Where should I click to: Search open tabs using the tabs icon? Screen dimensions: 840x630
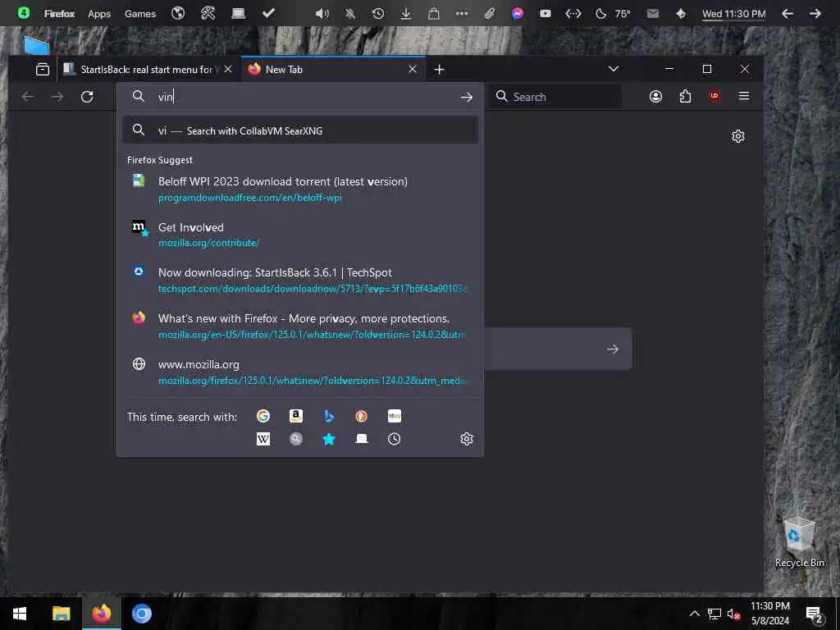click(x=362, y=440)
